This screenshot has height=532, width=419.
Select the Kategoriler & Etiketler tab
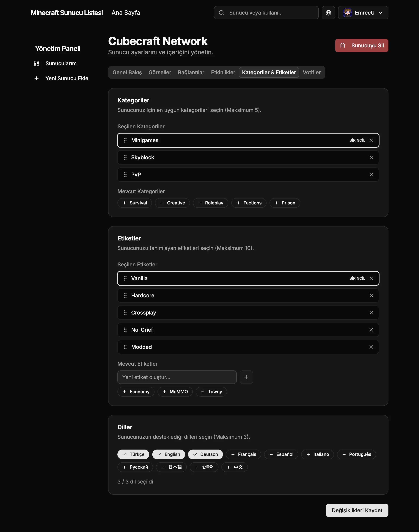(269, 72)
